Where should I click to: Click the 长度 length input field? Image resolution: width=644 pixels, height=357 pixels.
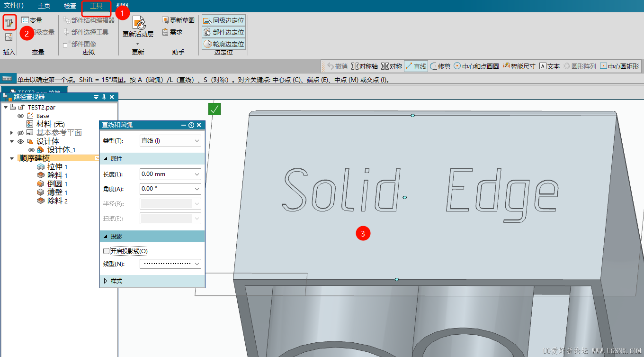(x=167, y=174)
